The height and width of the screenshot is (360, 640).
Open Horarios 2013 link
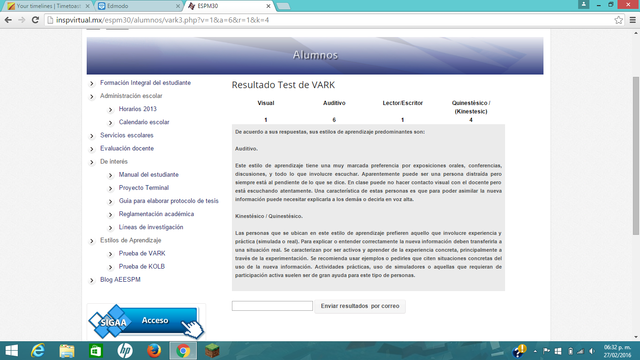point(138,109)
